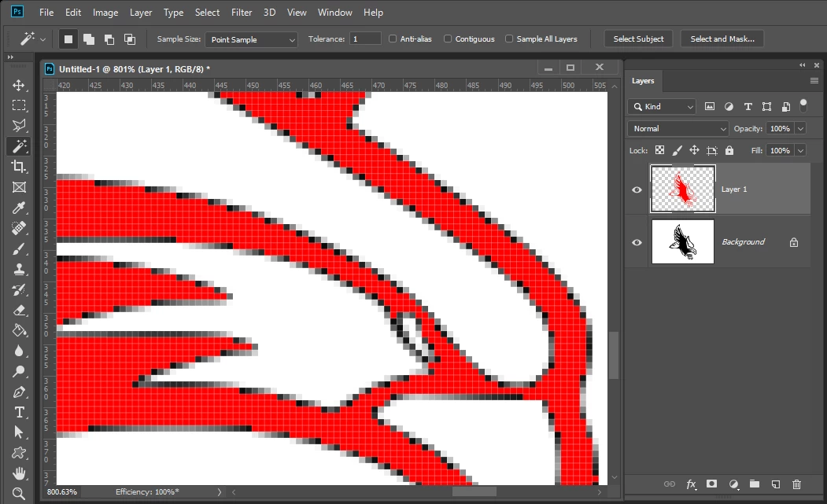Click Intersect with selection mode icon
Image resolution: width=827 pixels, height=504 pixels.
click(130, 39)
